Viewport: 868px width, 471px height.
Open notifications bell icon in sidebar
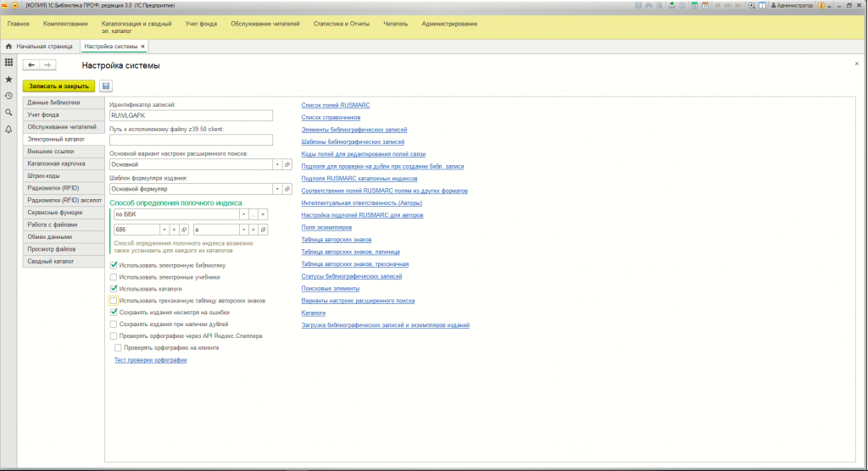(8, 129)
